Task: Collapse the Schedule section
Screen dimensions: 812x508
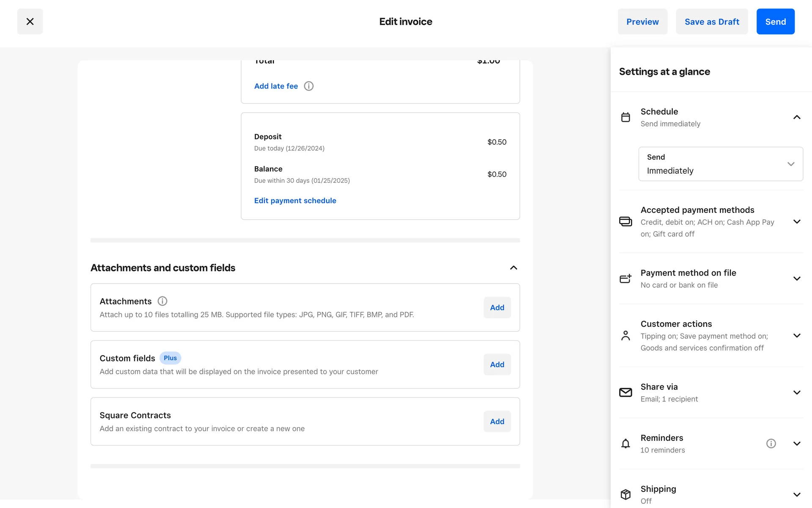Action: (x=797, y=117)
